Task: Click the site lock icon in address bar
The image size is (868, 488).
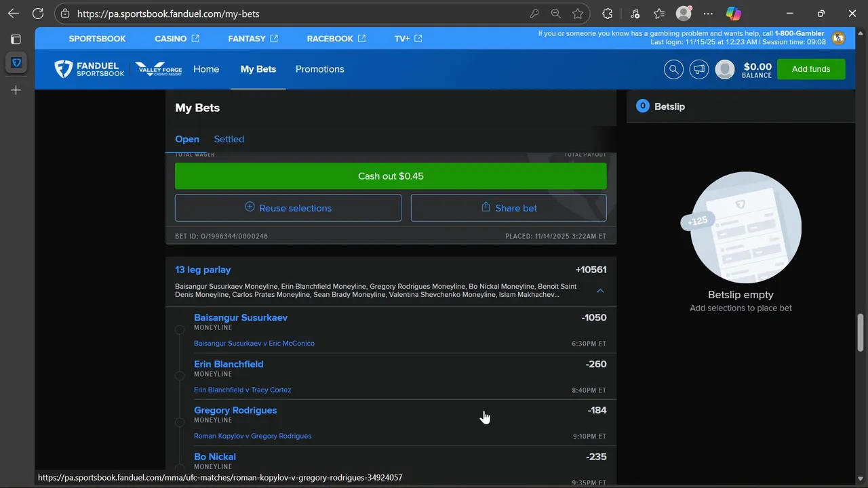Action: tap(65, 14)
